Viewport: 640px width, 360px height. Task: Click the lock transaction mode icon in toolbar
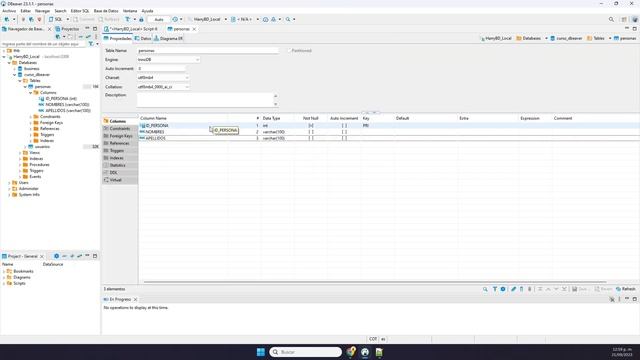(x=142, y=19)
